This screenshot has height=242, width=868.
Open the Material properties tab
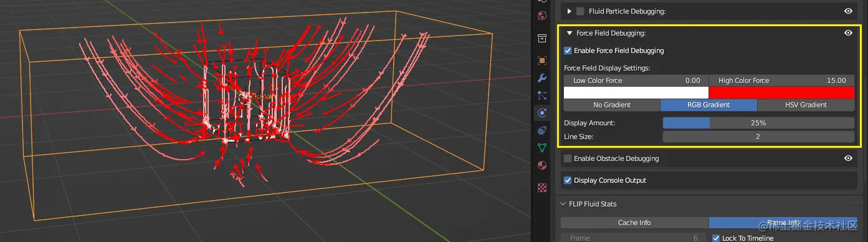541,165
